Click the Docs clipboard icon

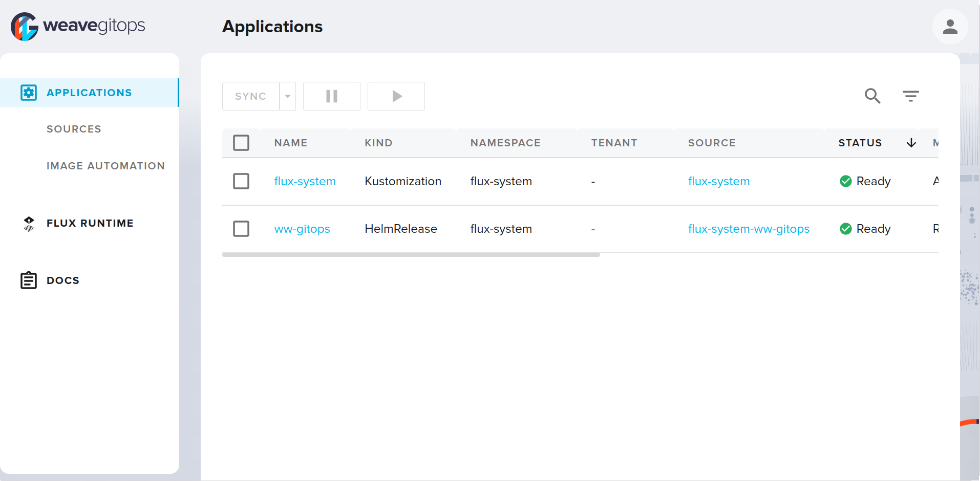(29, 280)
